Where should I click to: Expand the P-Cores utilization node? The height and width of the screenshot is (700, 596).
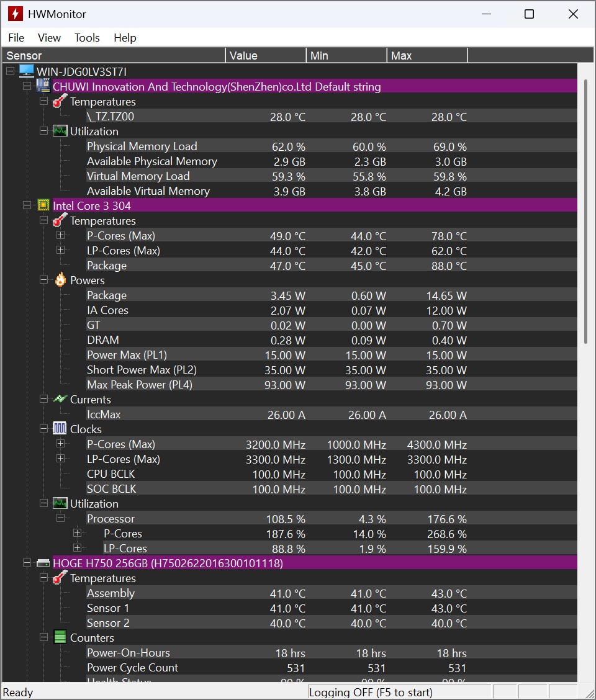(x=77, y=533)
